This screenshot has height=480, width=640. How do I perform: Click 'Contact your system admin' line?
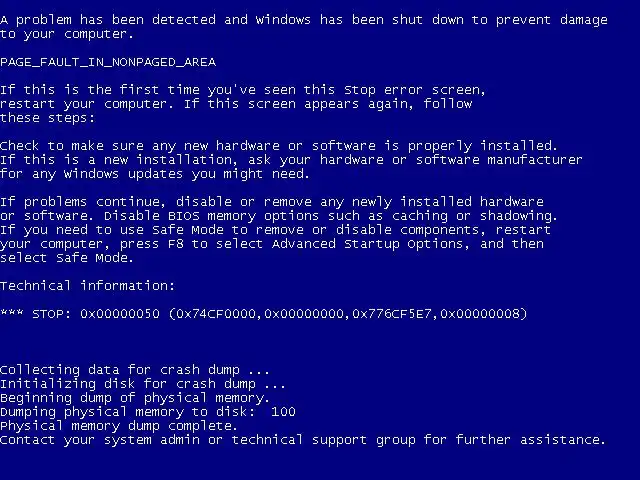[302, 440]
